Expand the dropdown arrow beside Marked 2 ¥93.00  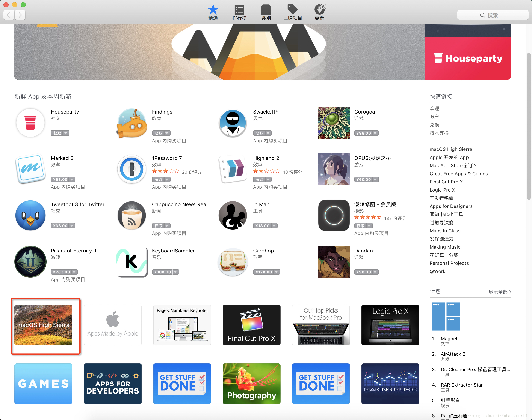(x=72, y=180)
